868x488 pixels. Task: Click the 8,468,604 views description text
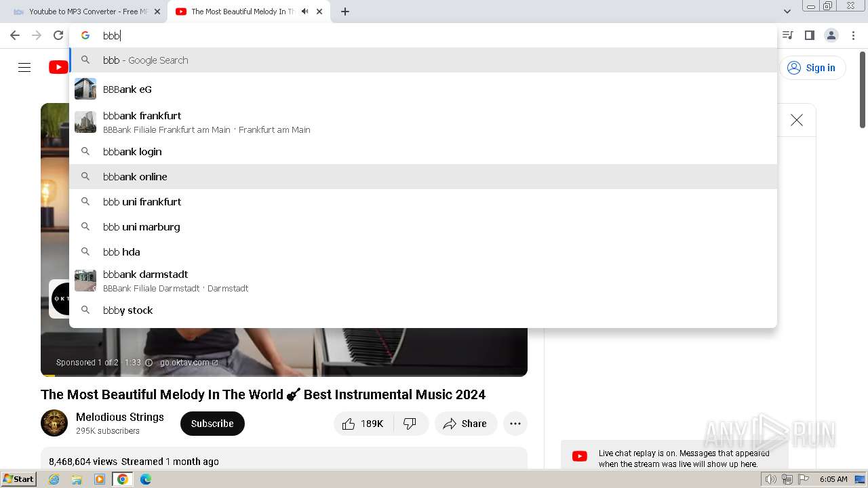pos(134,462)
